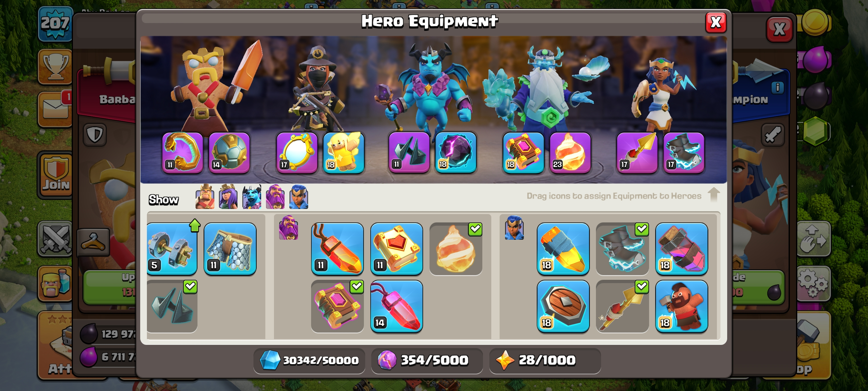Toggle the checked Electro Boots equipment
868x391 pixels.
[623, 249]
